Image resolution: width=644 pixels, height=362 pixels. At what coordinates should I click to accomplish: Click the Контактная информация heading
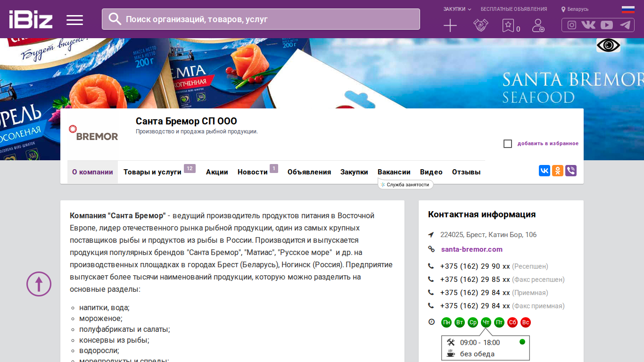coord(482,214)
